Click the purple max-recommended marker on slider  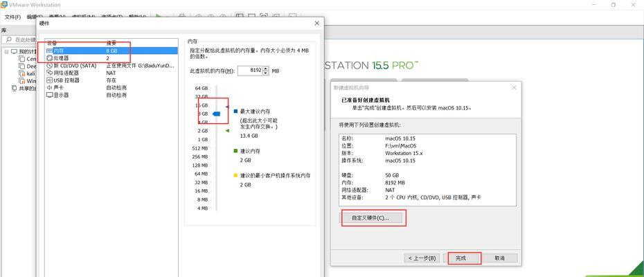[x=227, y=107]
